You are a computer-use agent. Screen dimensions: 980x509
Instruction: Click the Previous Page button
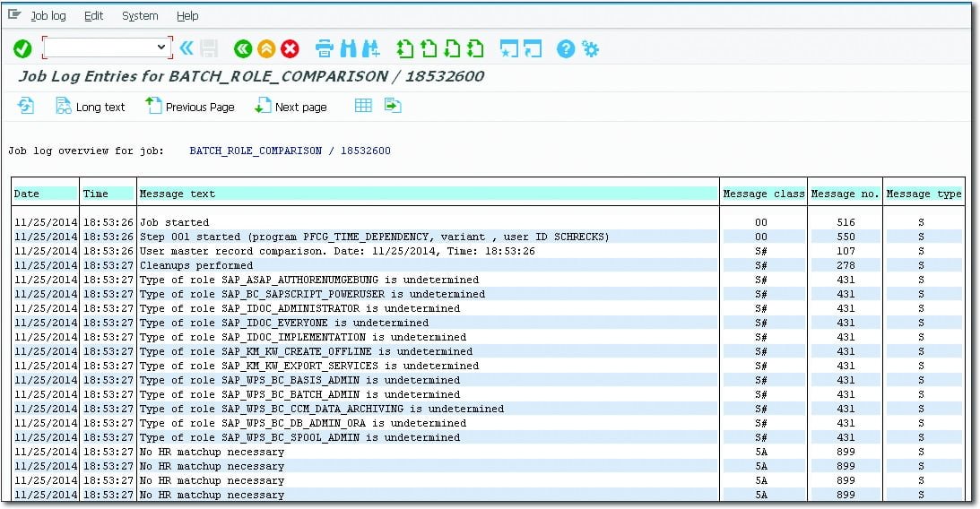(x=190, y=107)
